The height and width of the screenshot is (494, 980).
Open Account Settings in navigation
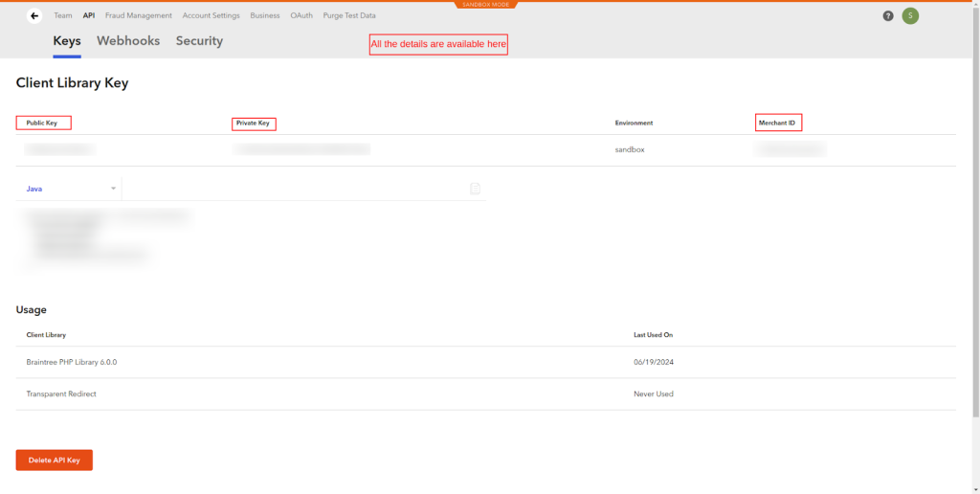pyautogui.click(x=212, y=16)
